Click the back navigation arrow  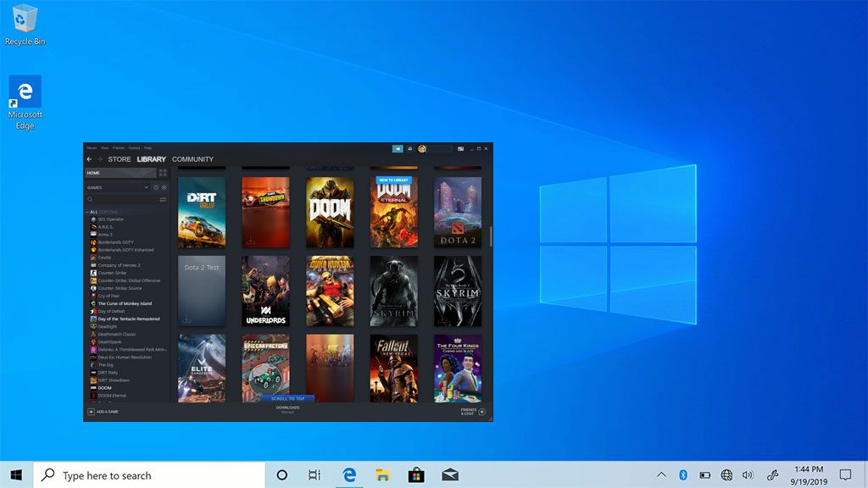[89, 159]
